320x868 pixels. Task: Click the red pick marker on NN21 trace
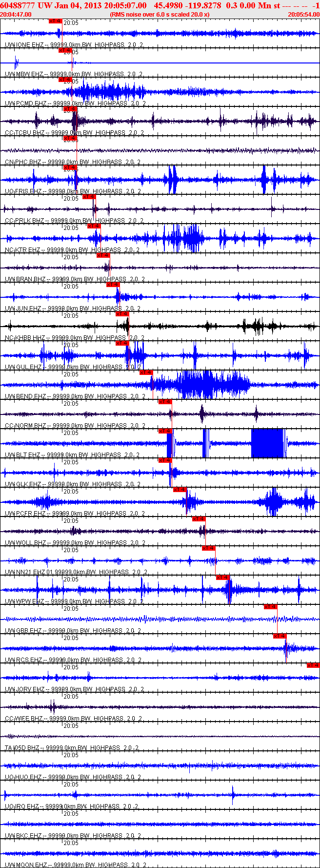tap(209, 548)
